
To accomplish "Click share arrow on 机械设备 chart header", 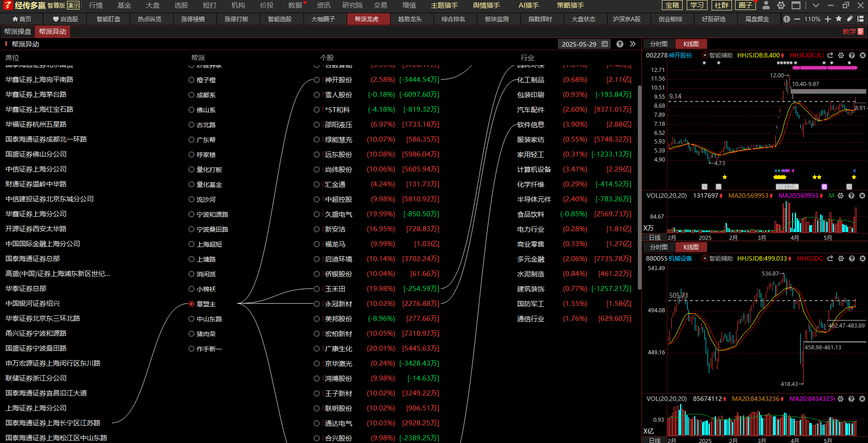I will click(830, 258).
